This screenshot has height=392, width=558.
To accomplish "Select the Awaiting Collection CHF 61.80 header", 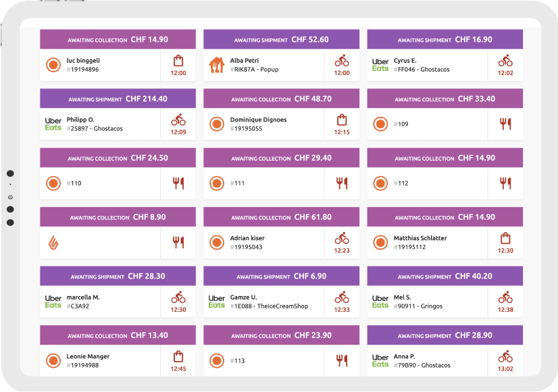I will click(281, 217).
